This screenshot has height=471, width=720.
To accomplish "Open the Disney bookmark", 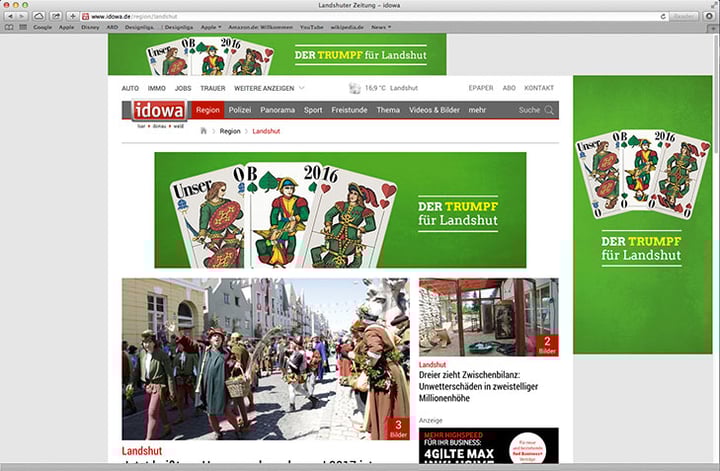I will point(90,27).
